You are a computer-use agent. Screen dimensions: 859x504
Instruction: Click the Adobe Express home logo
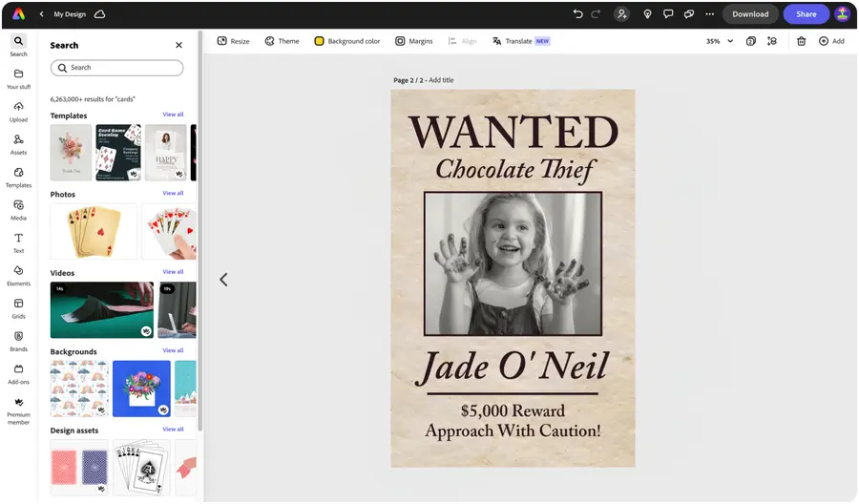[18, 14]
